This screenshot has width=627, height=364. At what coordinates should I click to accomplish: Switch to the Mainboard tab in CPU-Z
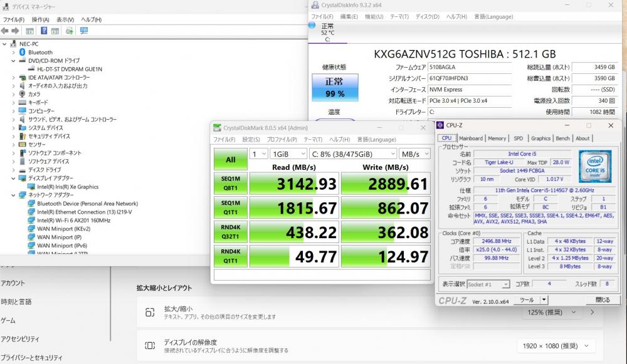pos(471,138)
